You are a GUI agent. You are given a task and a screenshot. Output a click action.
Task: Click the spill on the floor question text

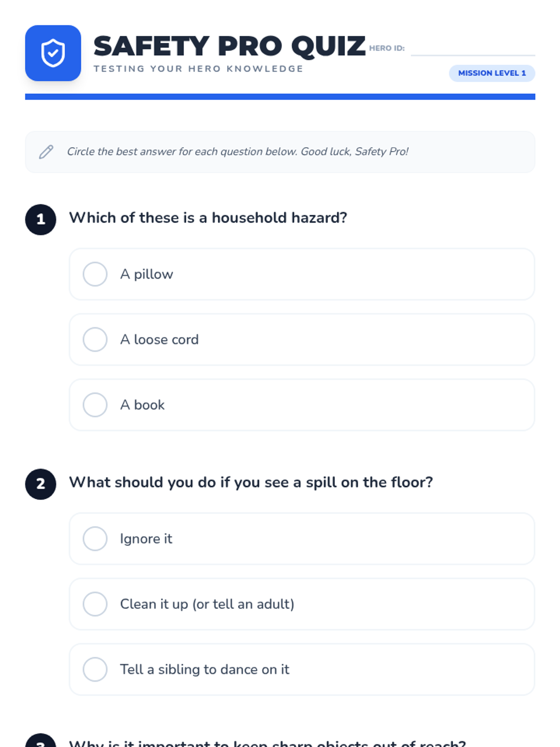[251, 482]
